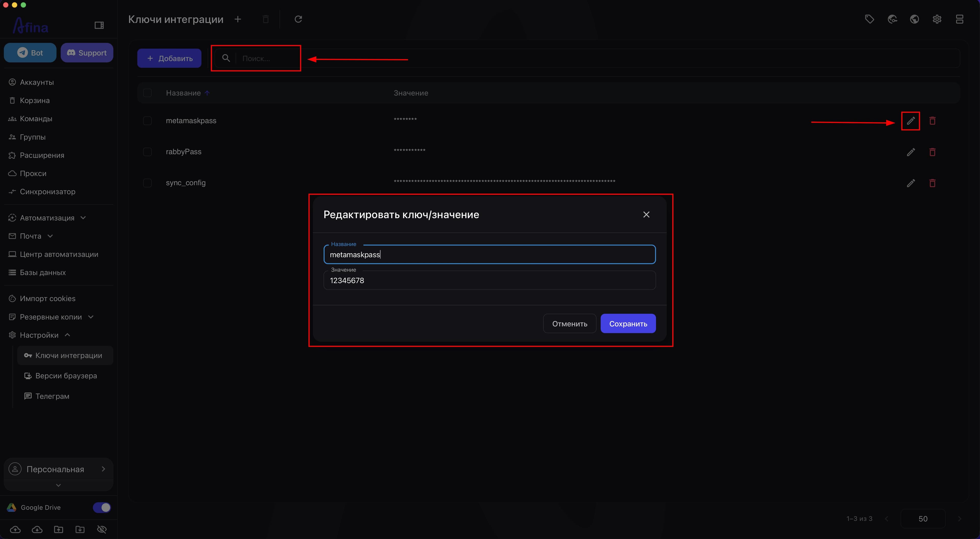Viewport: 980px width, 539px height.
Task: Delete the sync_config key with the trash icon
Action: [933, 183]
